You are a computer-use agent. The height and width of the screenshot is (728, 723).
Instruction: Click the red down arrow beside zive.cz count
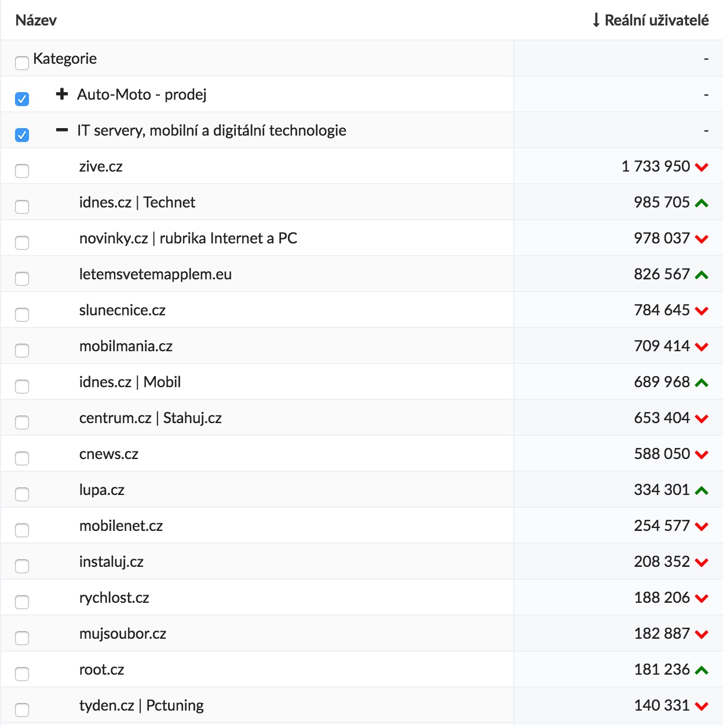click(x=702, y=168)
